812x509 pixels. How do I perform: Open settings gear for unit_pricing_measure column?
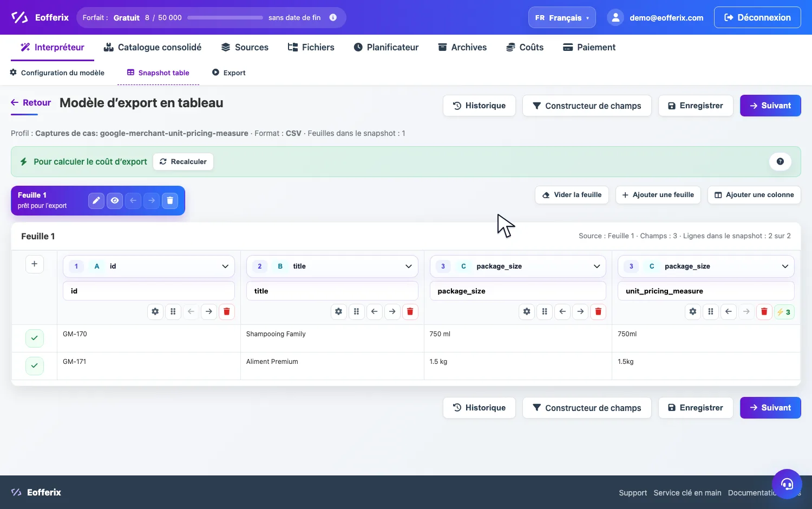tap(693, 311)
